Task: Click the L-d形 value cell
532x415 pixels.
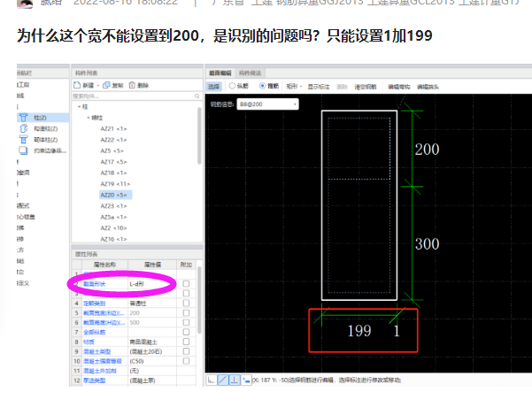Action: pyautogui.click(x=152, y=284)
